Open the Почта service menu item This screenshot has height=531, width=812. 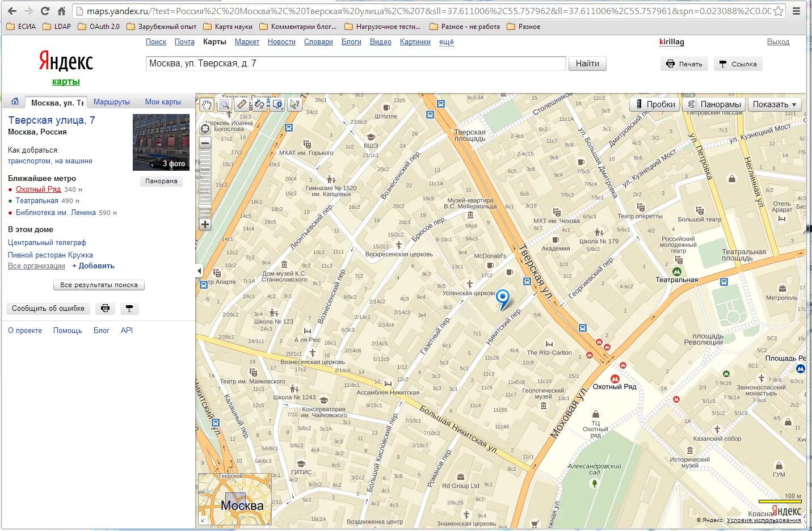[x=184, y=42]
